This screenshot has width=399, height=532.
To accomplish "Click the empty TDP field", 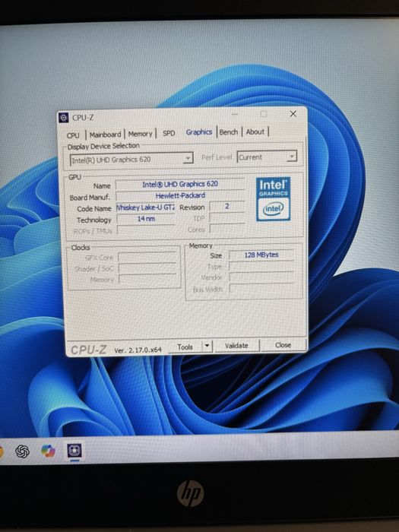I will pyautogui.click(x=227, y=217).
